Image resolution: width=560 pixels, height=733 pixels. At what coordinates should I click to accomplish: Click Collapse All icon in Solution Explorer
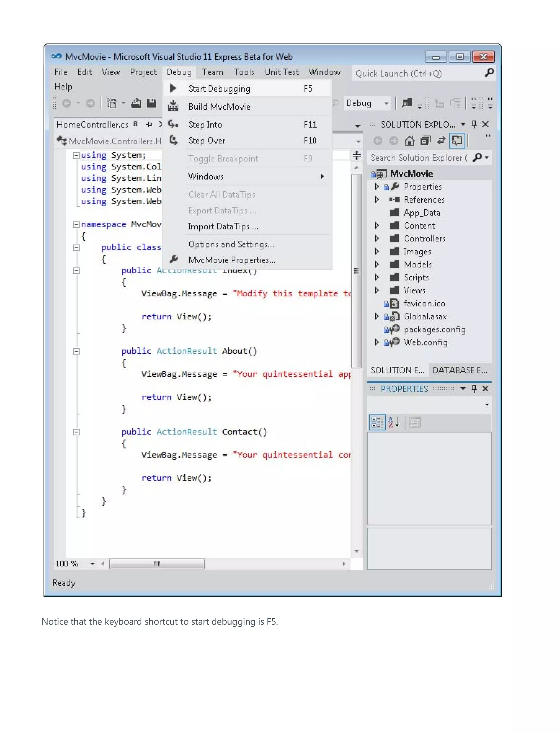(x=425, y=141)
